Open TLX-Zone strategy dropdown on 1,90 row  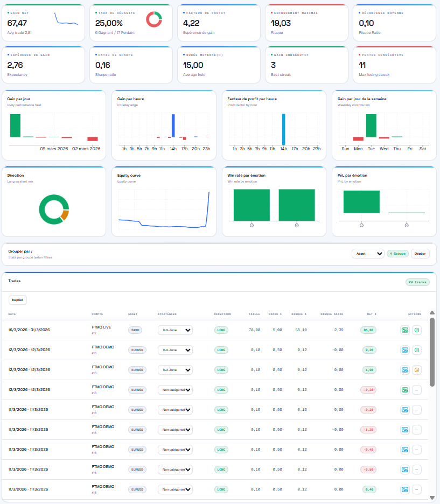175,370
